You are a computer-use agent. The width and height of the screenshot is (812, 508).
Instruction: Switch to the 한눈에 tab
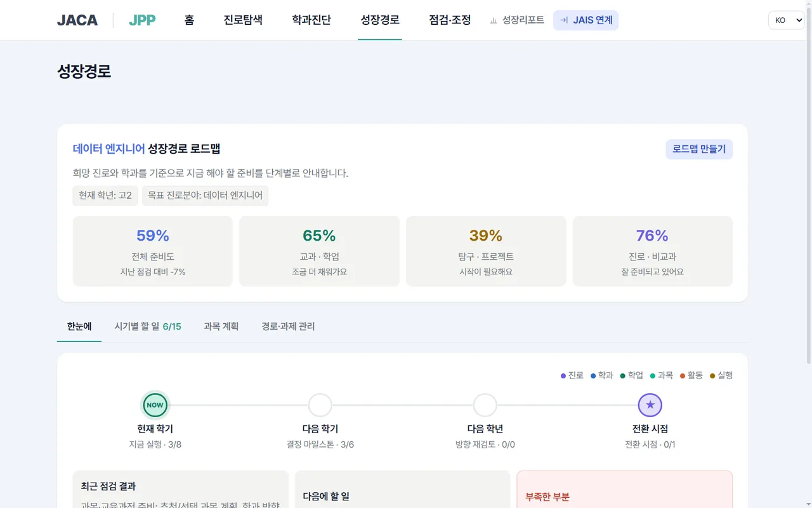(x=79, y=326)
